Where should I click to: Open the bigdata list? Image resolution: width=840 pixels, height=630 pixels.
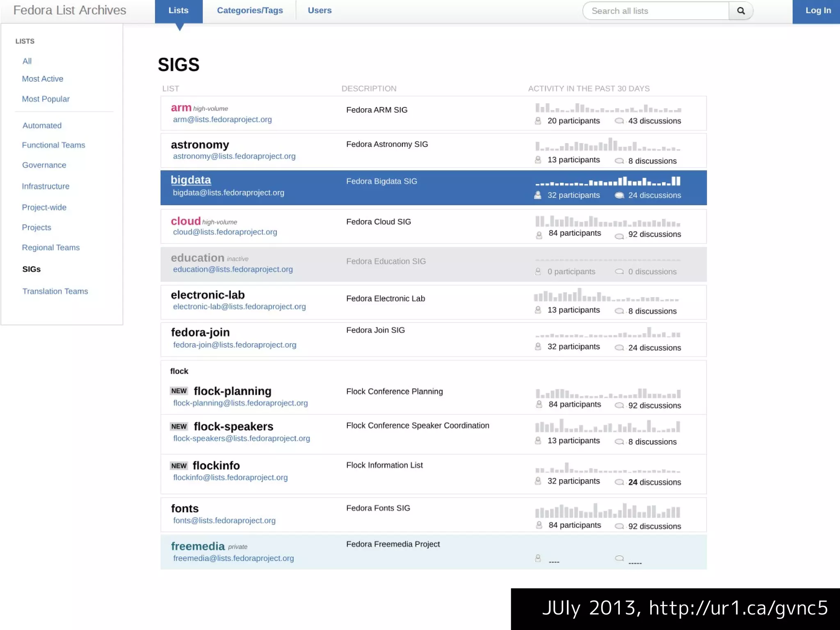point(191,180)
